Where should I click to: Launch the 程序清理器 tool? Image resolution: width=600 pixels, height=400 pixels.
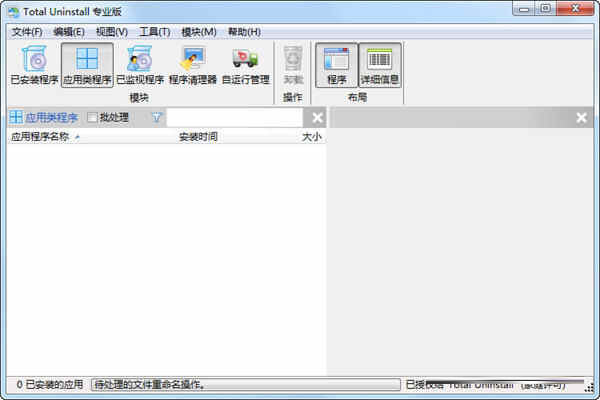coord(192,64)
